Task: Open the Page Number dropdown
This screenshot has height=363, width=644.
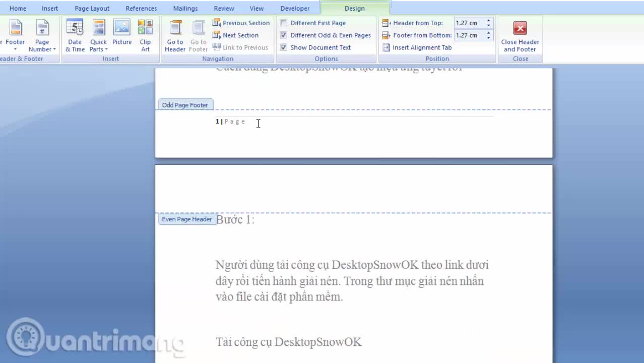Action: pos(42,35)
